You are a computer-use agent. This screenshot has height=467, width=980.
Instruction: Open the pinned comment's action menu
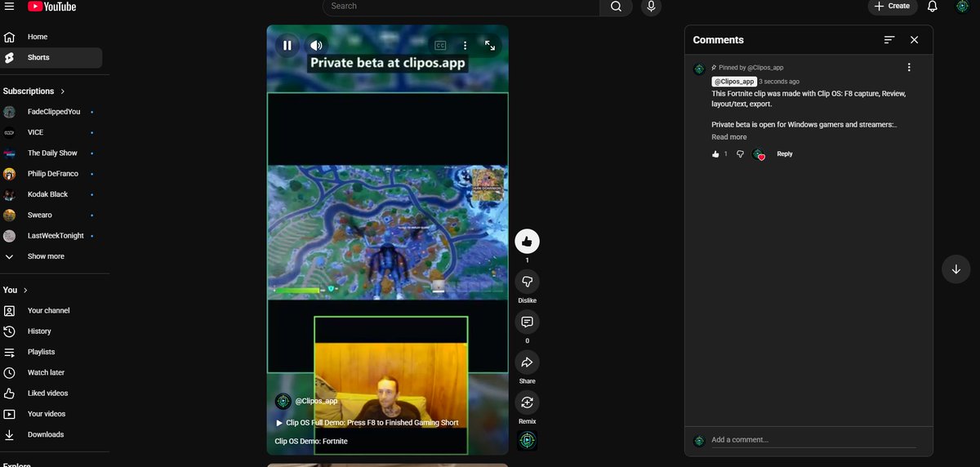(909, 68)
